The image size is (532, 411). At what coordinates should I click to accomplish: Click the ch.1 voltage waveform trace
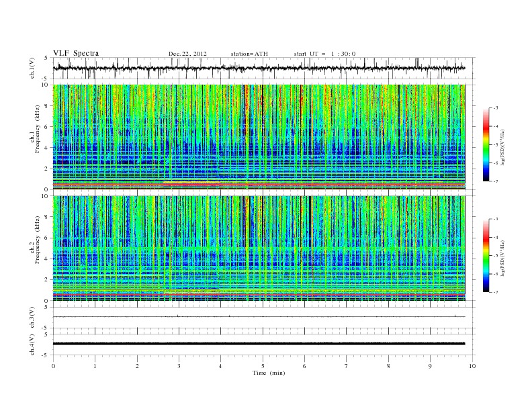point(259,68)
